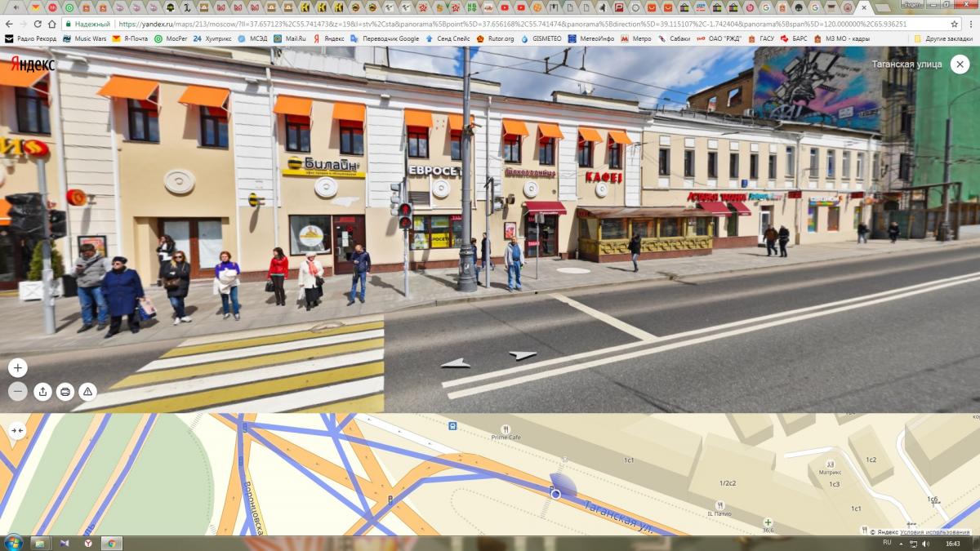Close the panorama with X button

point(959,64)
